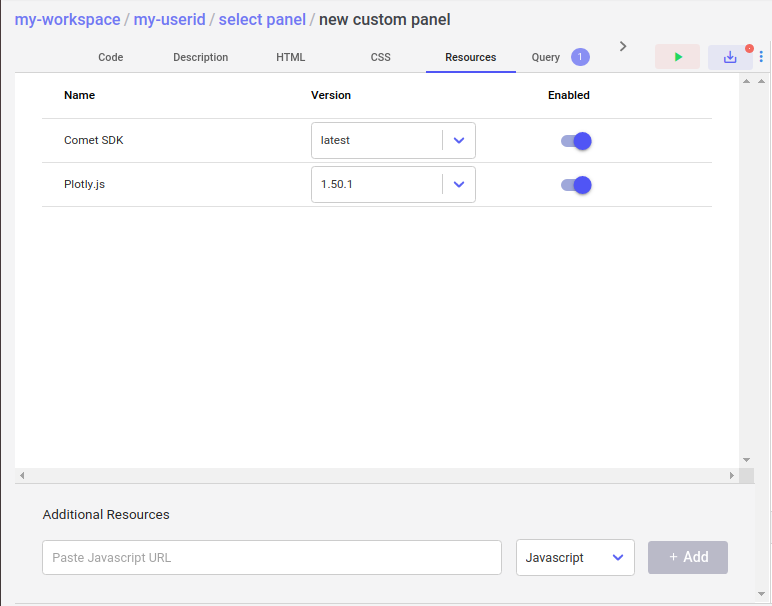Image resolution: width=772 pixels, height=606 pixels.
Task: Open the Javascript resource type dropdown
Action: click(575, 558)
